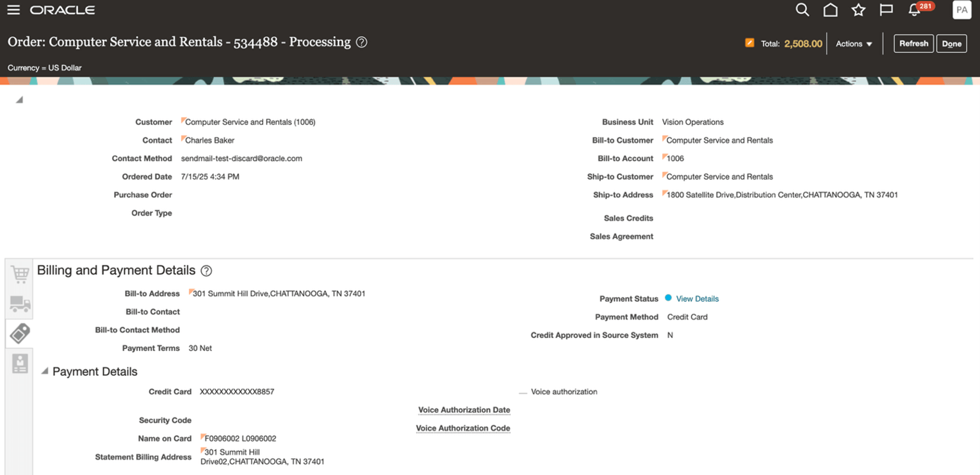Click the Oracle logo

[62, 10]
